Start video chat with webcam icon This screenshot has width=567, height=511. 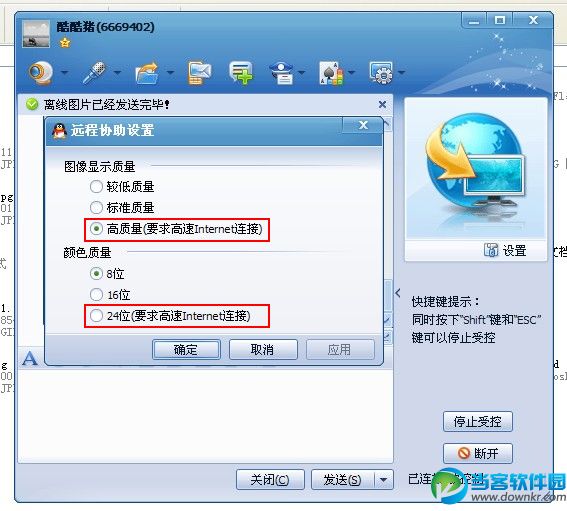tap(41, 73)
